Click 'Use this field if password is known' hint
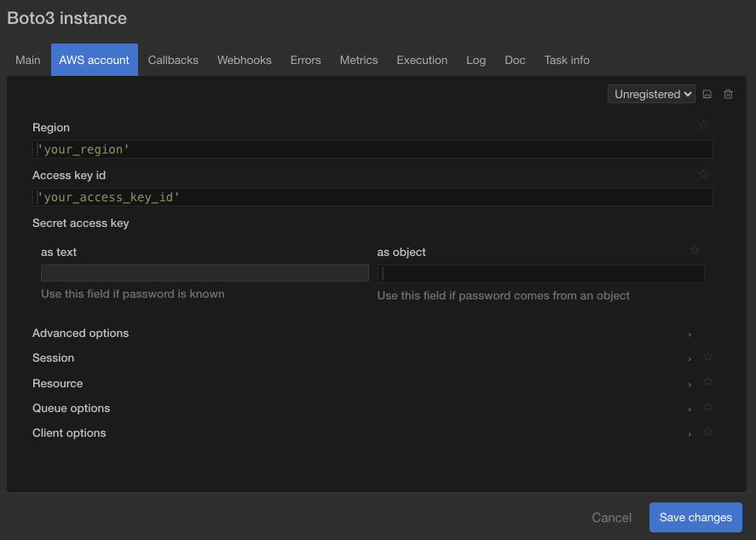The width and height of the screenshot is (756, 540). pos(133,294)
